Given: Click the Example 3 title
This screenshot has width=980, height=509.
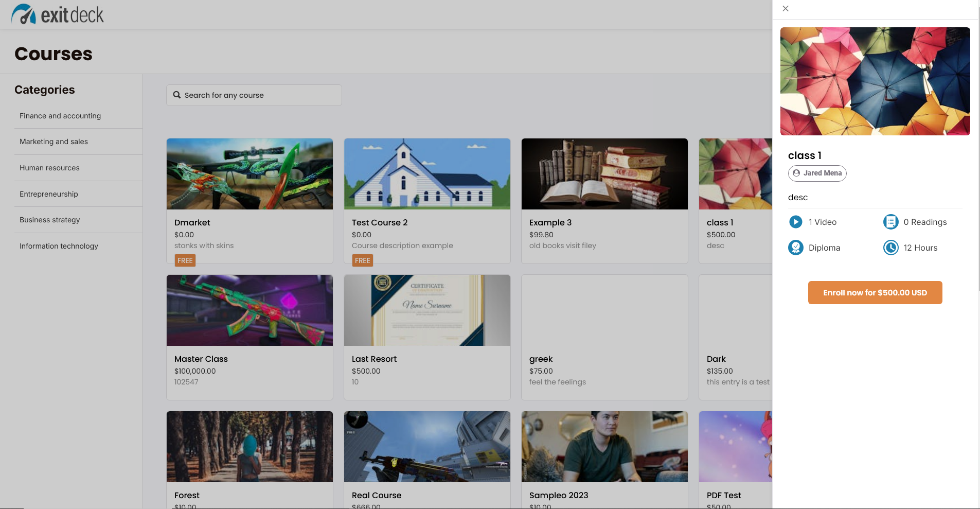Looking at the screenshot, I should pos(550,222).
